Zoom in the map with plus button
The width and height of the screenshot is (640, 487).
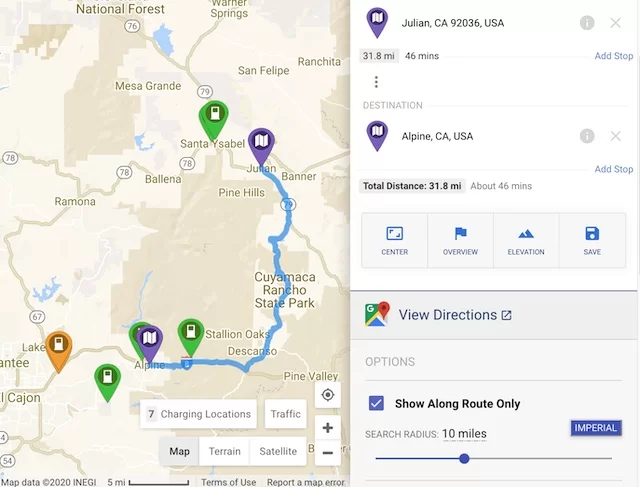click(327, 428)
